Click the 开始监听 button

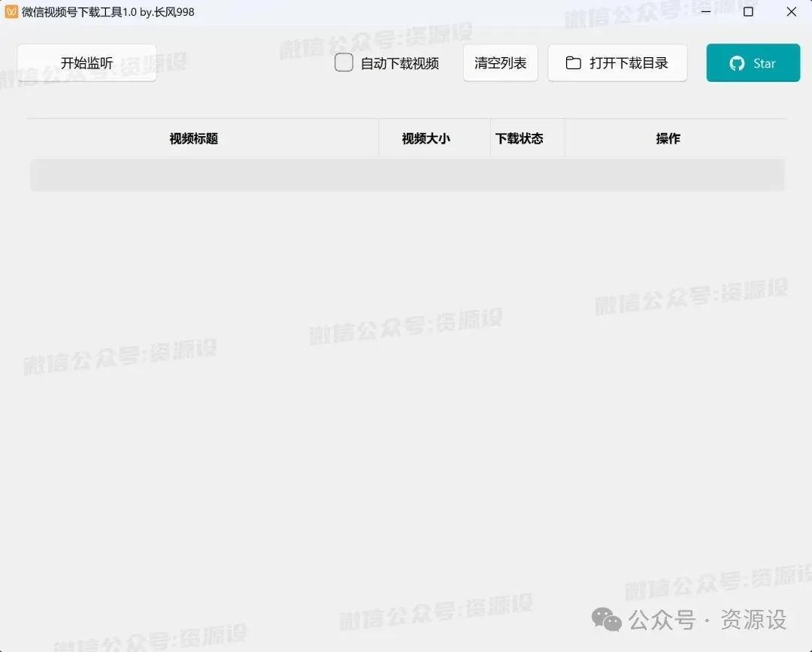[87, 62]
